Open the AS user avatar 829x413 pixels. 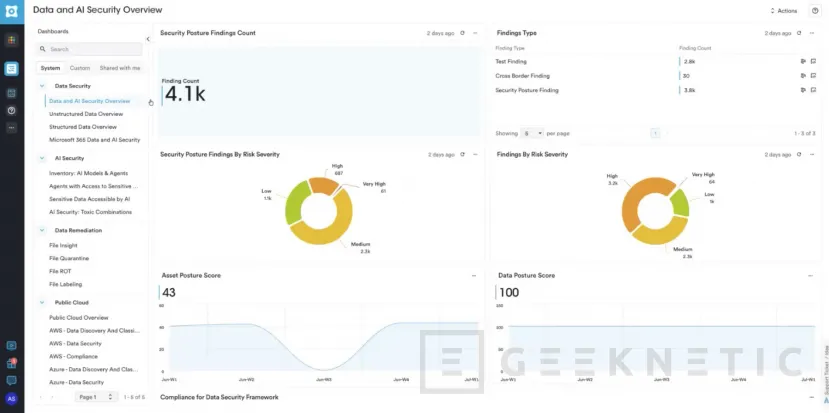coord(11,398)
